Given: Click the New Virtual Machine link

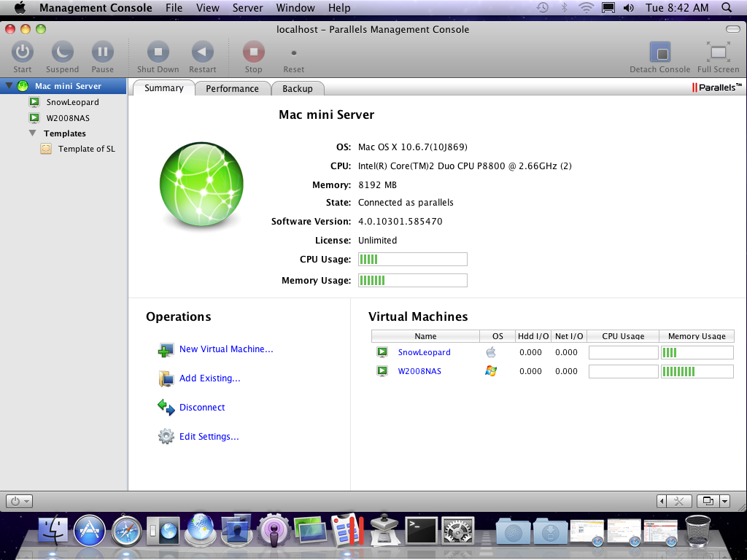Looking at the screenshot, I should [226, 349].
